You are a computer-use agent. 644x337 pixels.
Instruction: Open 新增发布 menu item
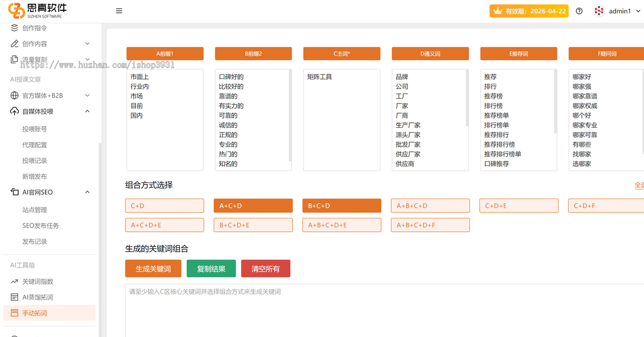(34, 177)
